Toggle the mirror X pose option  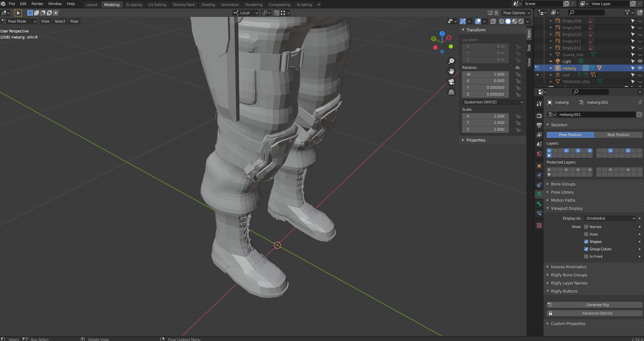496,13
